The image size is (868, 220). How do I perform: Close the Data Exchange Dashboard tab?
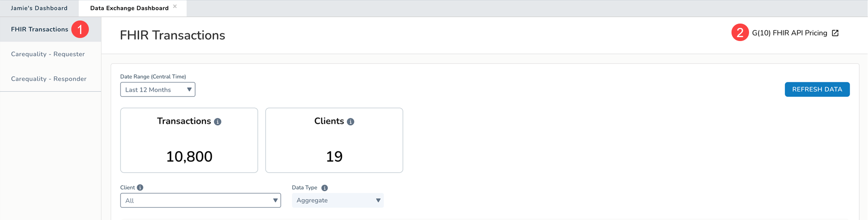click(x=175, y=7)
